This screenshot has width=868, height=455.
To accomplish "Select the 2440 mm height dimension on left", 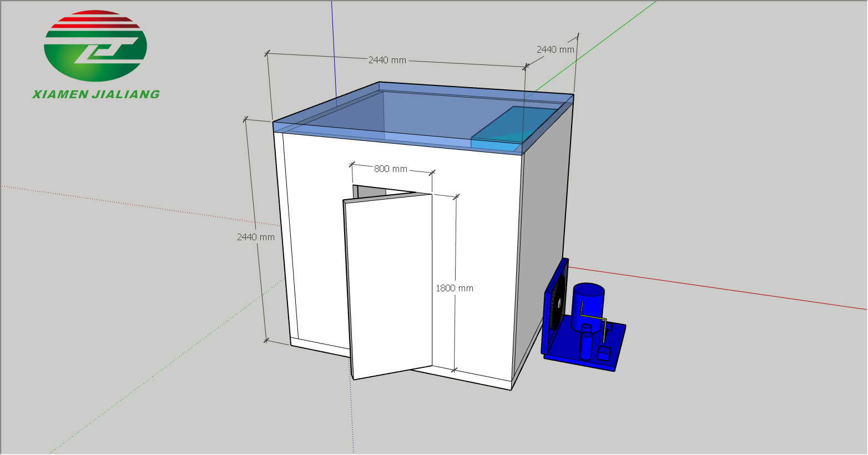I will point(255,237).
